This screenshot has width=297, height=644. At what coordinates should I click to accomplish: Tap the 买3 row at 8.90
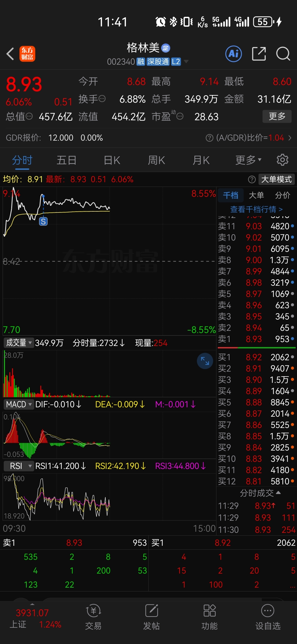pyautogui.click(x=256, y=380)
